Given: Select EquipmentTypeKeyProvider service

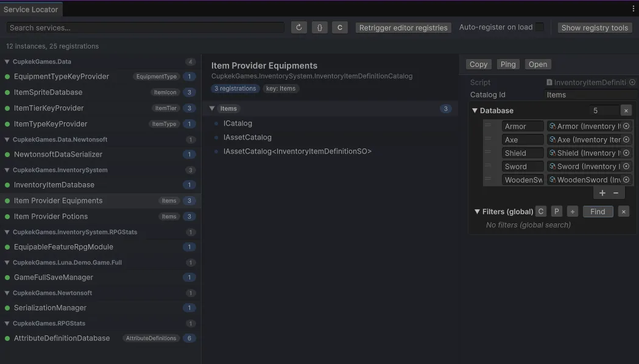Looking at the screenshot, I should point(101,77).
